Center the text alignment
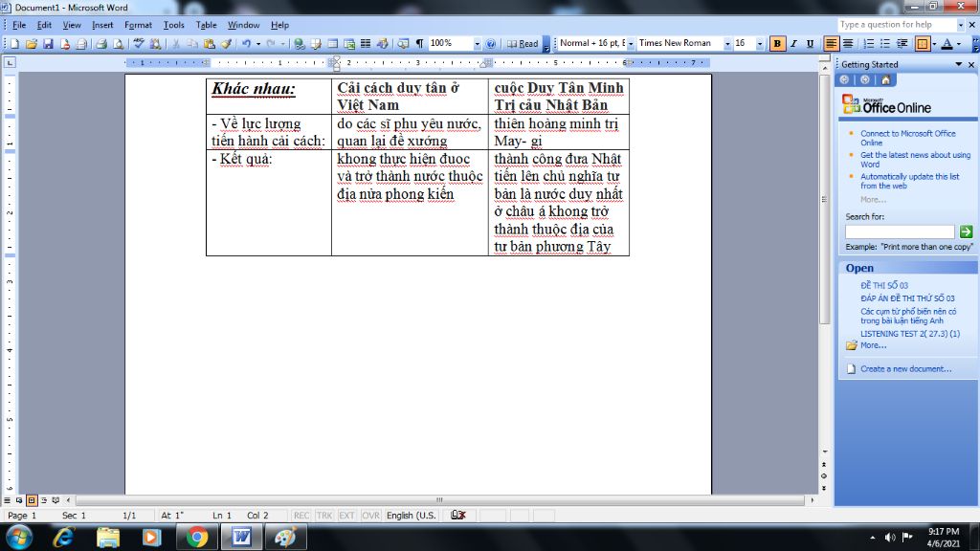980x551 pixels. point(848,44)
